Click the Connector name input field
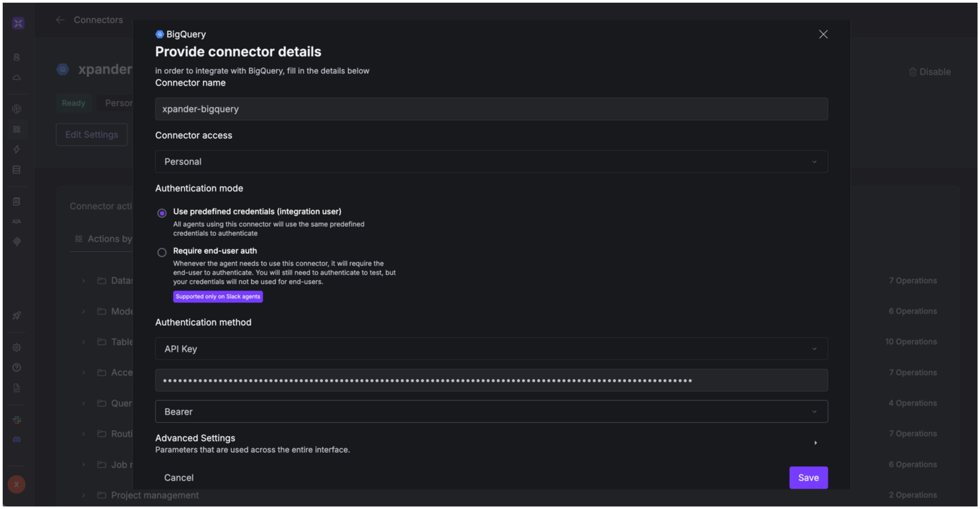 coord(491,109)
